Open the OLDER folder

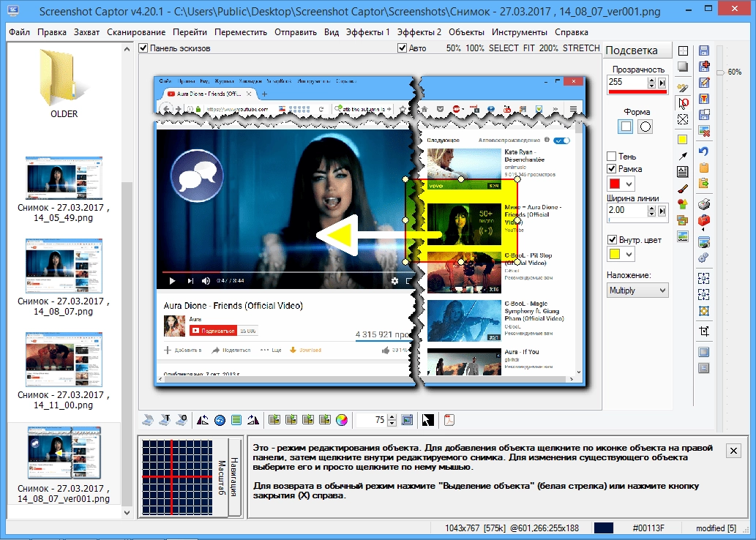pyautogui.click(x=64, y=82)
